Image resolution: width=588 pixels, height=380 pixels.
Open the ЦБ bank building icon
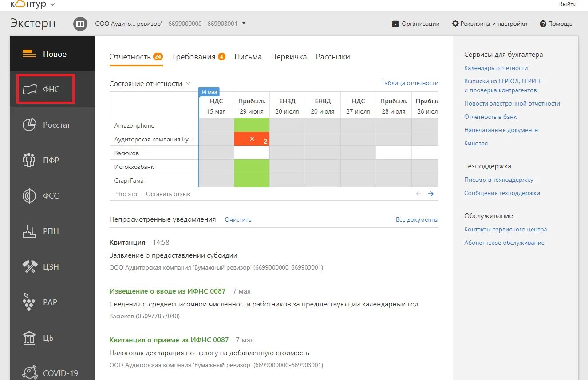pyautogui.click(x=29, y=337)
